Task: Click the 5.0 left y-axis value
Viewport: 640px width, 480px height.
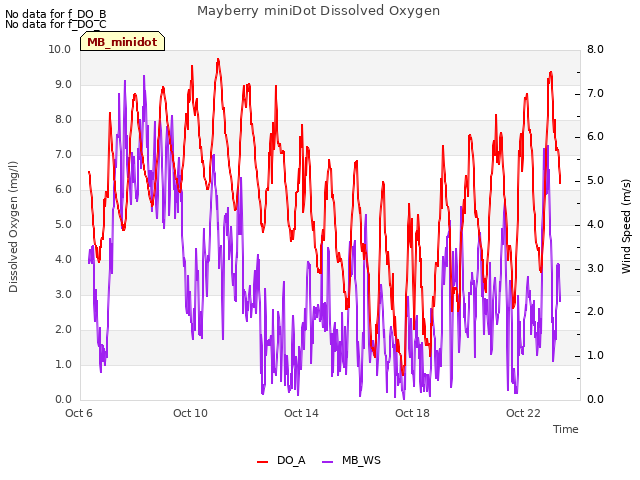Action: click(x=63, y=224)
